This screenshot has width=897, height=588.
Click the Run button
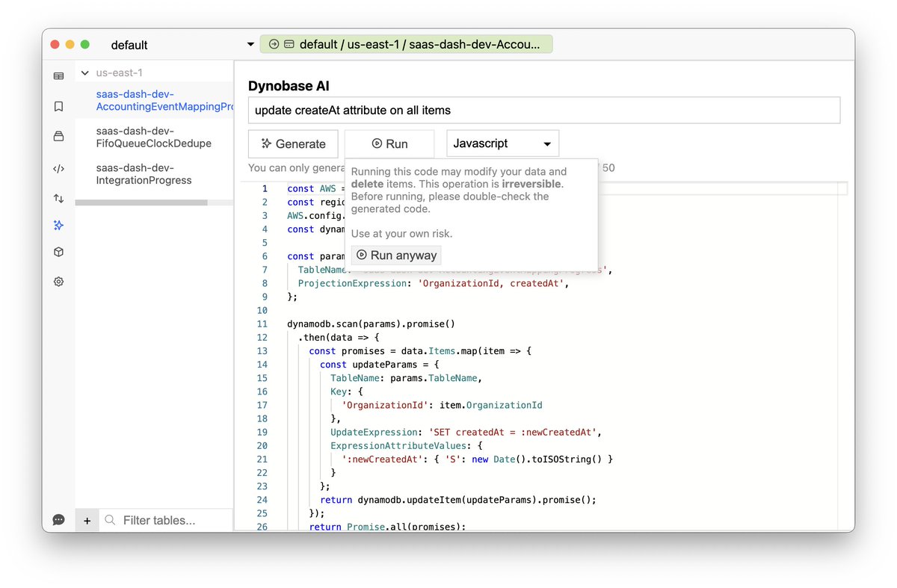pyautogui.click(x=389, y=143)
